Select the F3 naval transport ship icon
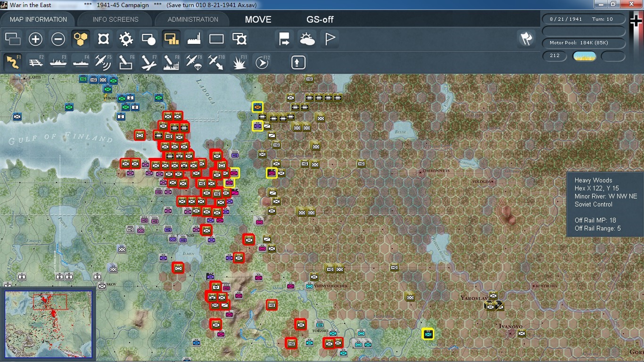Viewport: 644px width, 362px height. [58, 62]
